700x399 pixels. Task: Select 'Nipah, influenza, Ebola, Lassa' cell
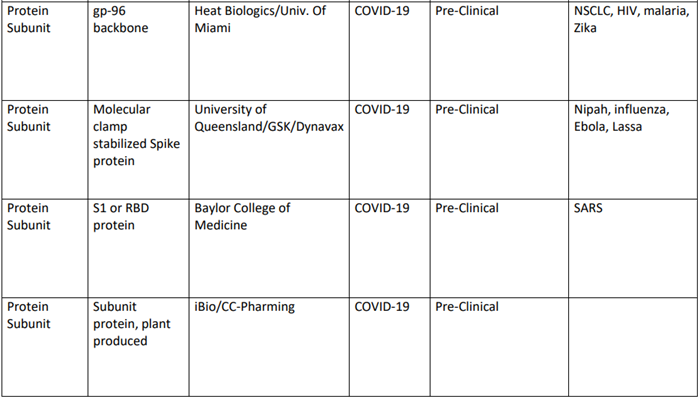(633, 150)
